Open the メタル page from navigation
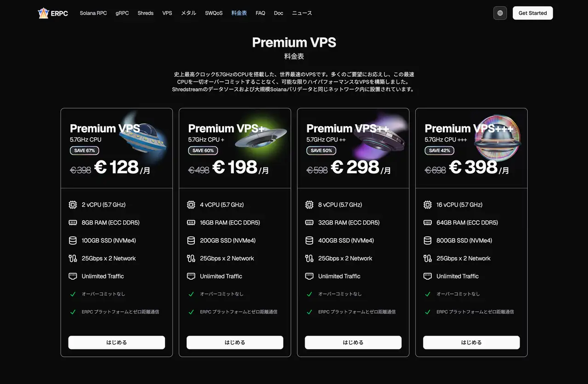 [x=188, y=13]
